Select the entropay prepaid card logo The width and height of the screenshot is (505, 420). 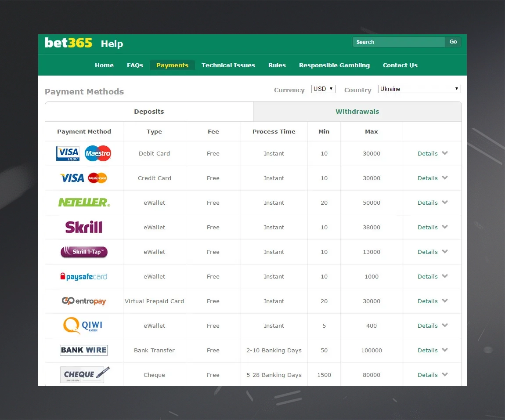[x=84, y=301]
